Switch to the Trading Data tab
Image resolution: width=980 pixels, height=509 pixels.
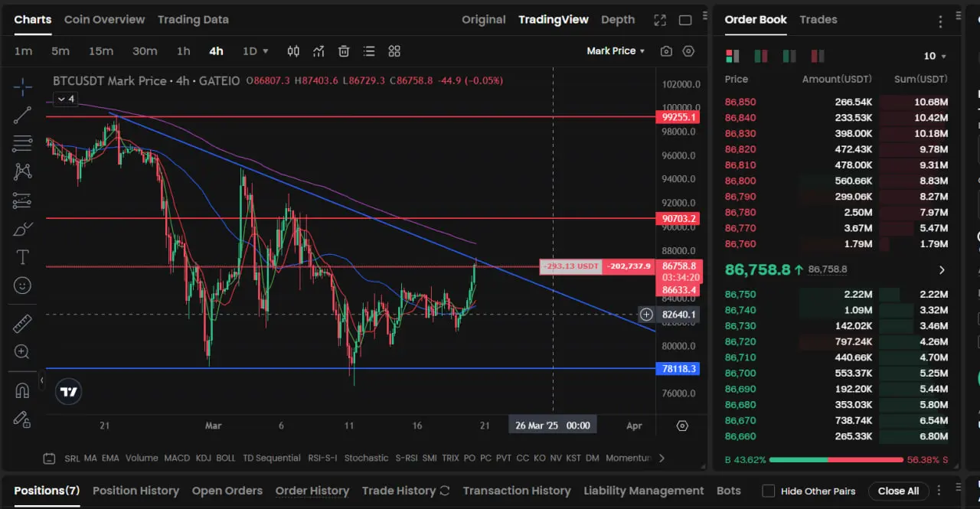click(x=193, y=19)
